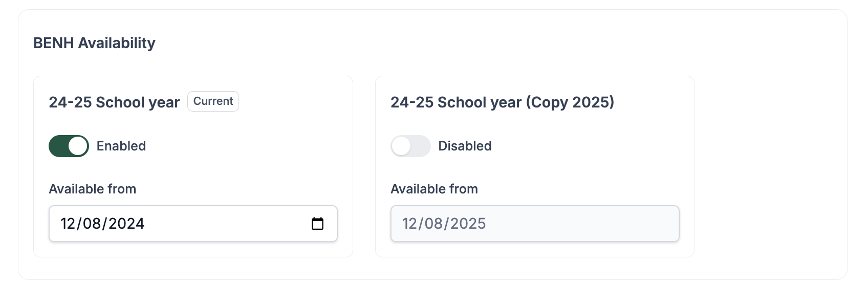Turn on the Disabled switch for Copy 2025
Image resolution: width=868 pixels, height=305 pixels.
coord(410,146)
